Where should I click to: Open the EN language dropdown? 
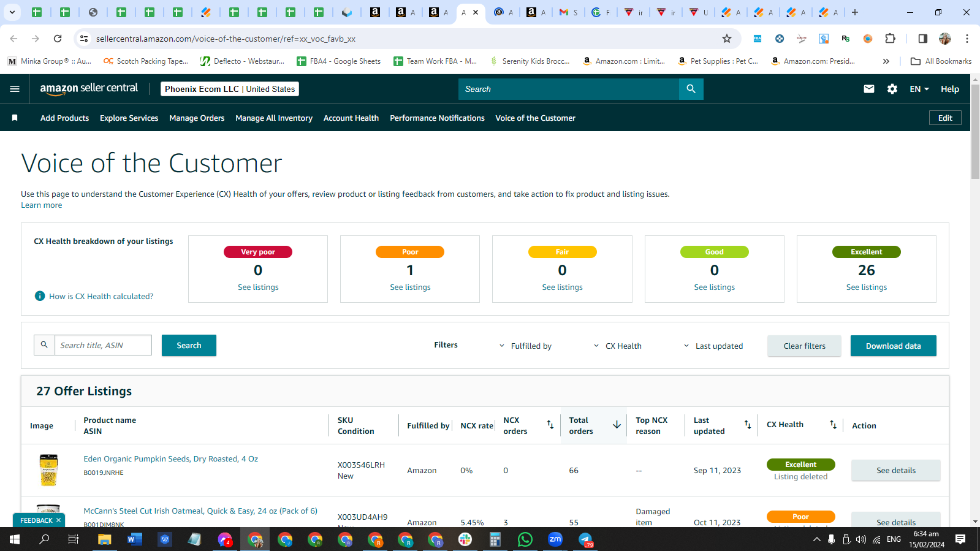pos(919,89)
